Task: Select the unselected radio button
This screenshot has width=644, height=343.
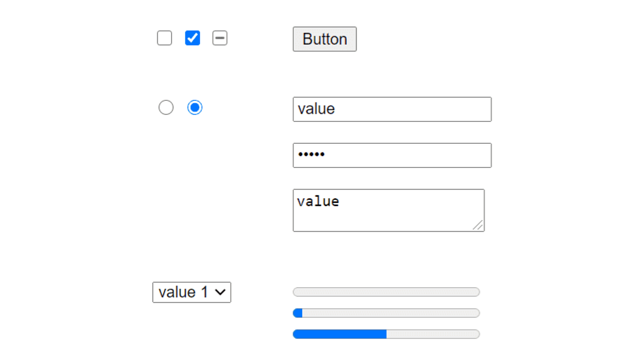Action: click(x=166, y=107)
